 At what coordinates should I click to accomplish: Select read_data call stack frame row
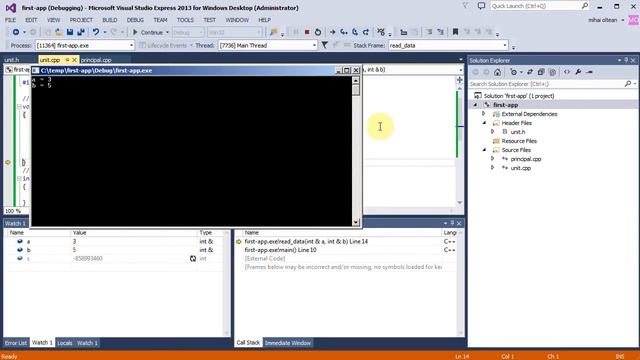click(x=306, y=241)
